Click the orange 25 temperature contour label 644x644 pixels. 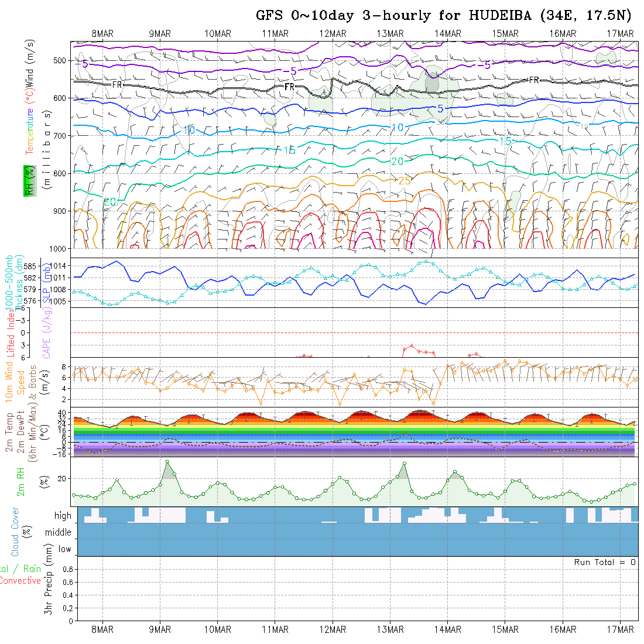tap(405, 181)
